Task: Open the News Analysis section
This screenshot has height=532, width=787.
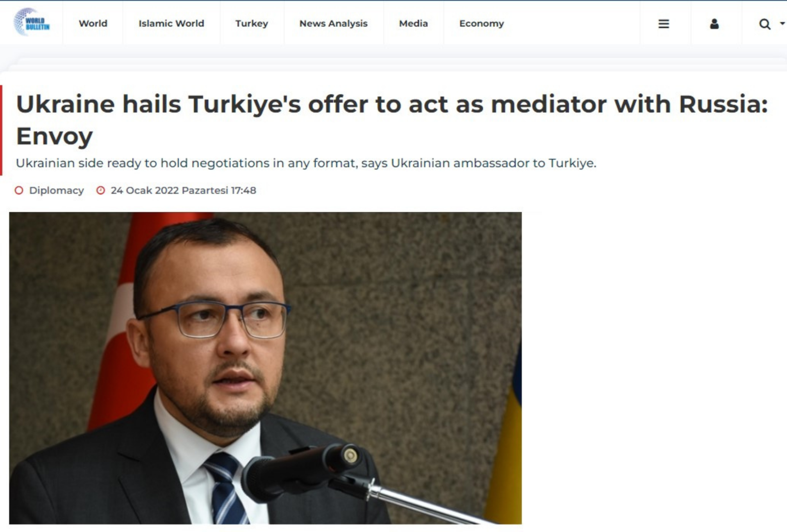Action: coord(333,24)
